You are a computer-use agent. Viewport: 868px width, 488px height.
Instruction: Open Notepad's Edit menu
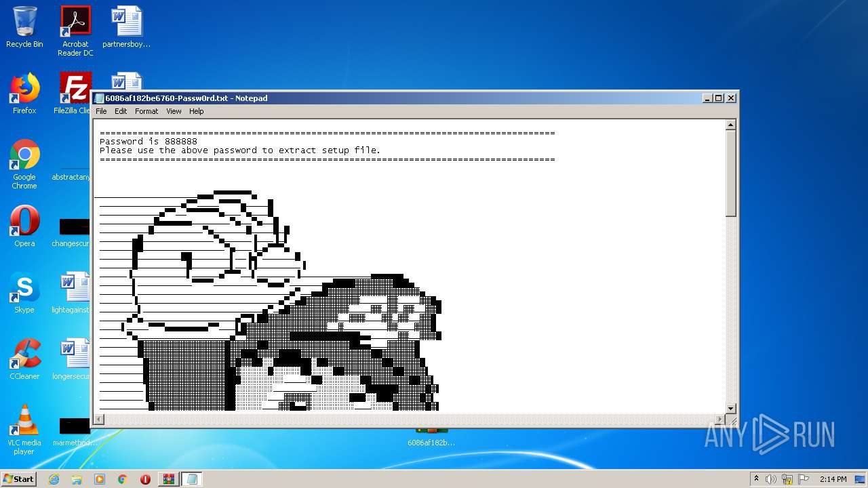click(x=121, y=111)
